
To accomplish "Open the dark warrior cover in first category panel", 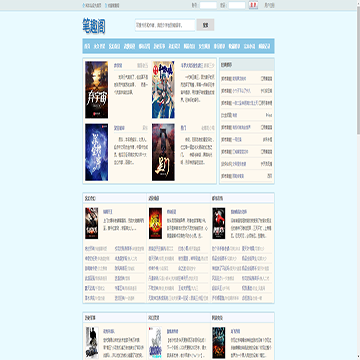I will [x=91, y=223].
